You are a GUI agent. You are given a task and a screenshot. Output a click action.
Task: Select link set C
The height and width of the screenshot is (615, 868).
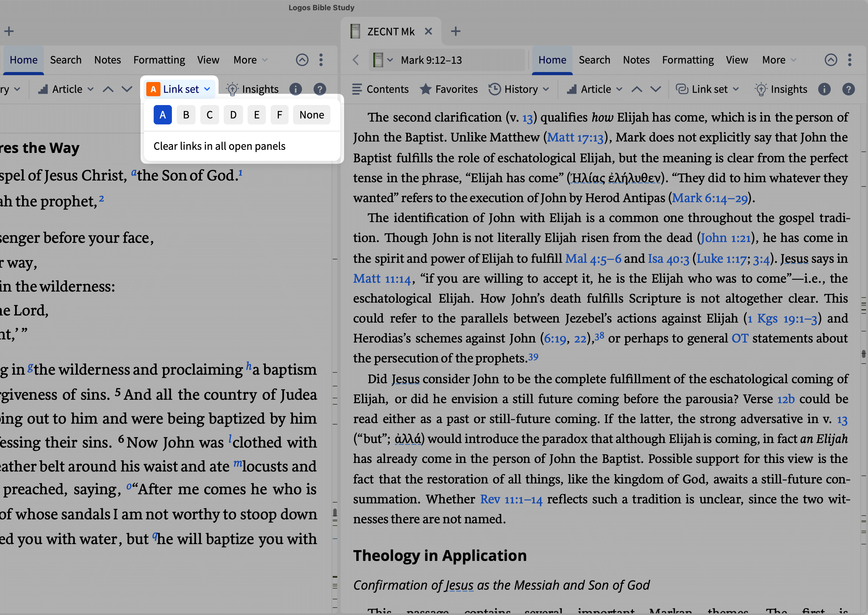[209, 115]
